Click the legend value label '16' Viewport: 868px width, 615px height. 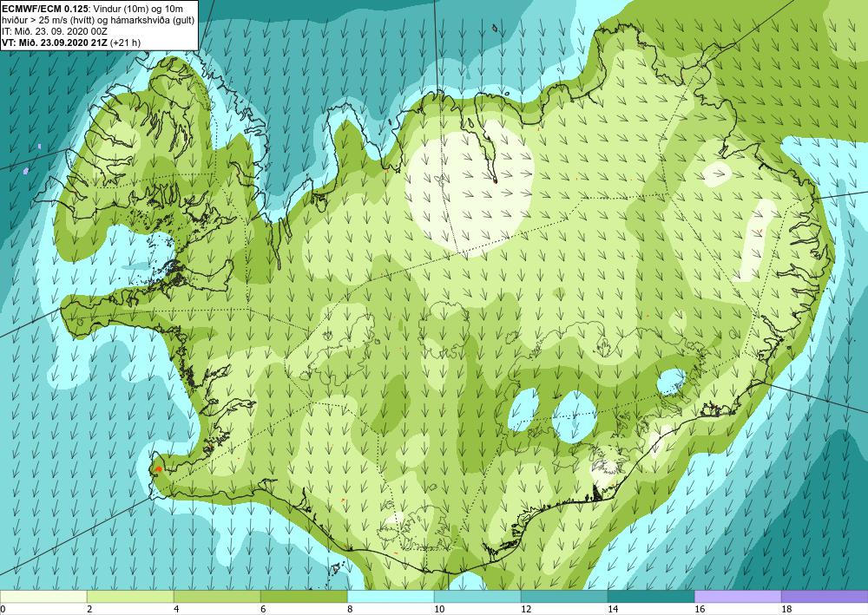(700, 609)
